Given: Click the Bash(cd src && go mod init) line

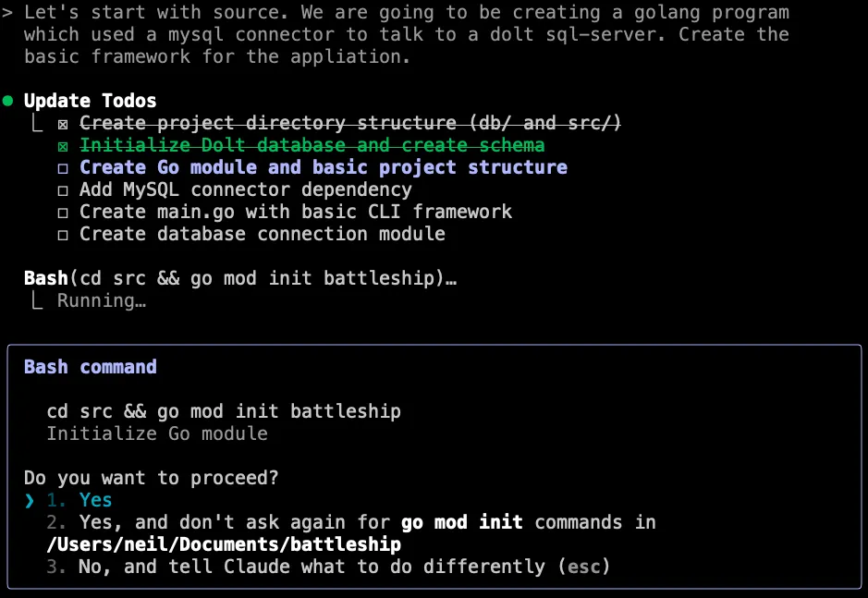Looking at the screenshot, I should click(x=239, y=278).
